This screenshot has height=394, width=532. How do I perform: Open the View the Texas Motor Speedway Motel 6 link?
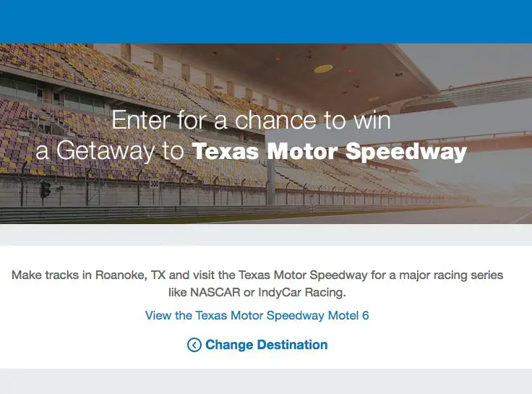click(257, 315)
